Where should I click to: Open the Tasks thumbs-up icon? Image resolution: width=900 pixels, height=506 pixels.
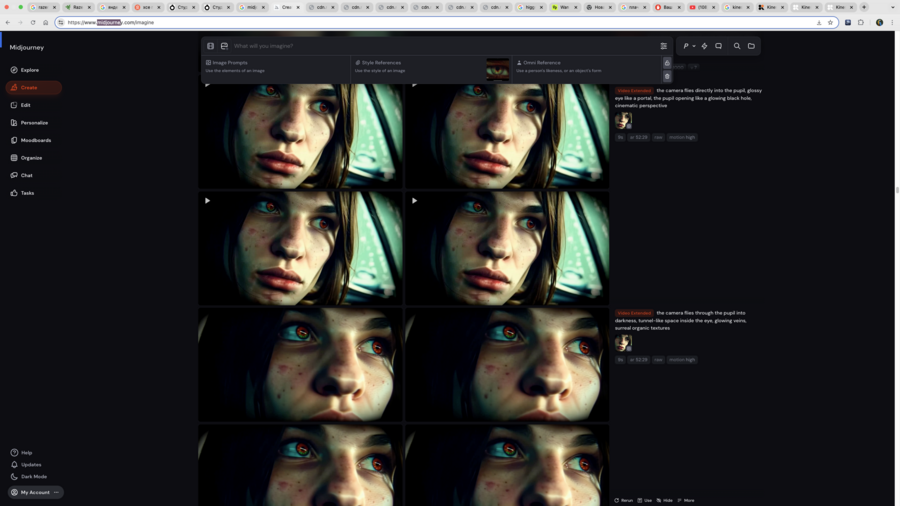click(14, 193)
